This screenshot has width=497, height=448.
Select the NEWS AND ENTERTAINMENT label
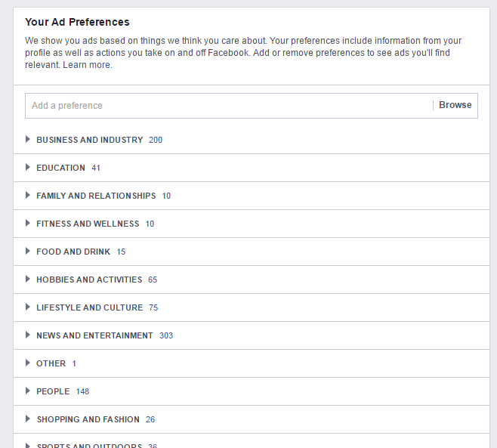(x=94, y=335)
